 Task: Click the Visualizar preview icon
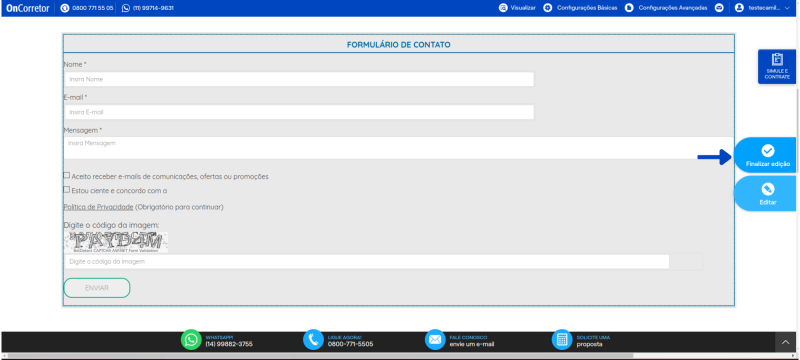click(503, 8)
